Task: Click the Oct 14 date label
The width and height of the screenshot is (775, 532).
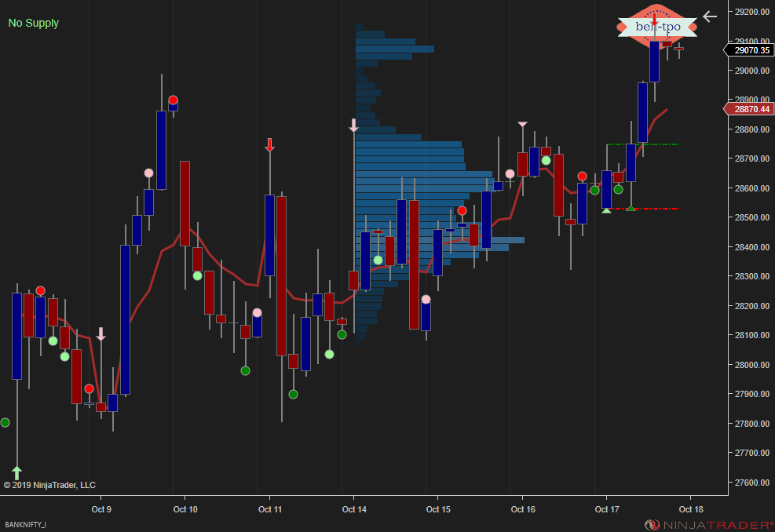Action: (354, 509)
